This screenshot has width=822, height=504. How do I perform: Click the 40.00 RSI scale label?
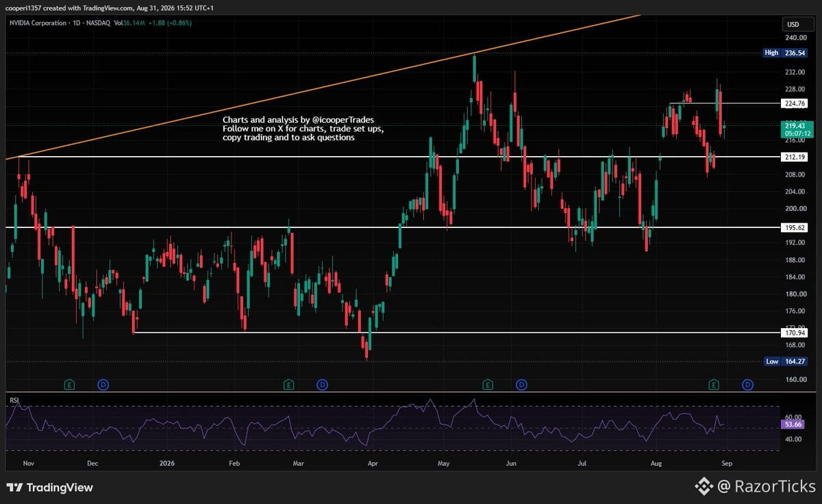794,440
